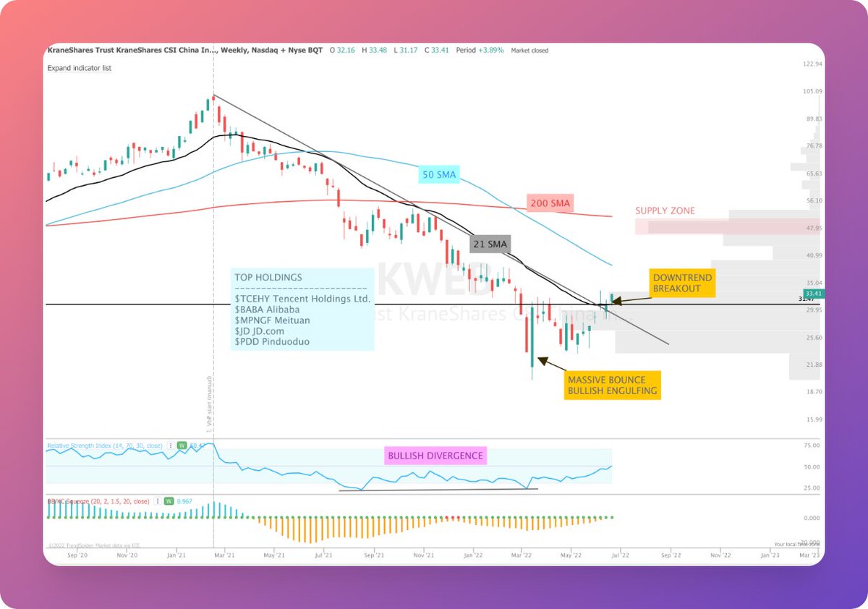This screenshot has height=609, width=868.
Task: Click the W badge next to BB/KC Squeeze
Action: click(x=168, y=500)
